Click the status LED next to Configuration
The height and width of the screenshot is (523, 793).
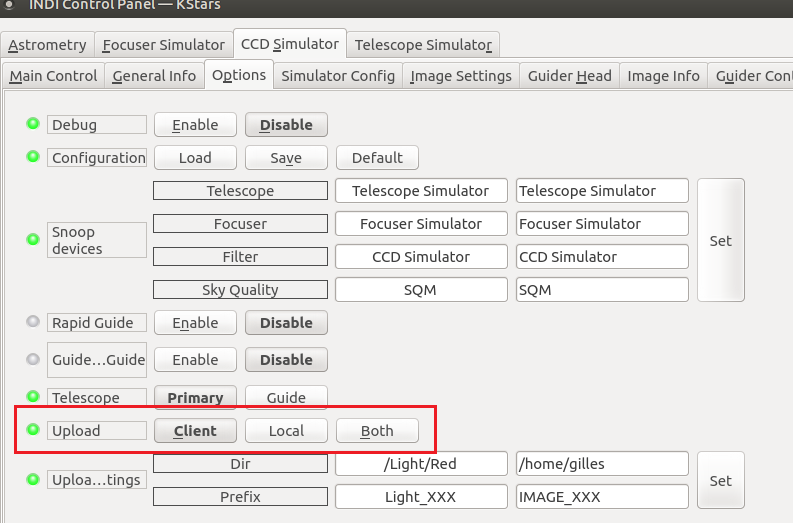pyautogui.click(x=33, y=157)
